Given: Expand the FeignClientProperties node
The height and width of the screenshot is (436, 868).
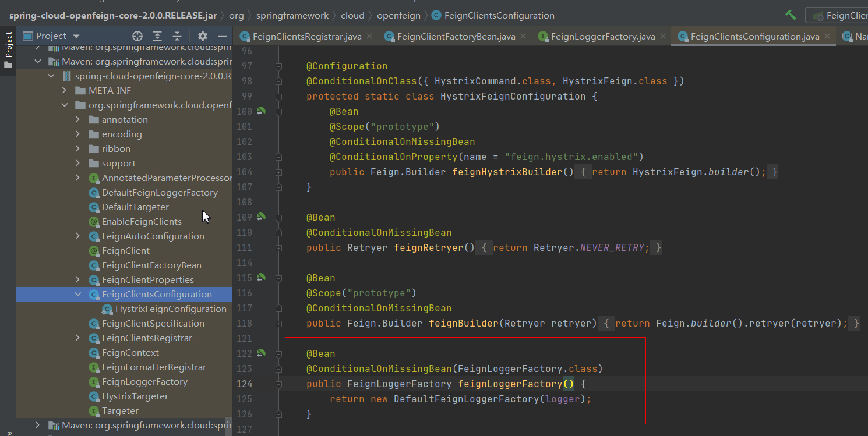Looking at the screenshot, I should (x=78, y=280).
